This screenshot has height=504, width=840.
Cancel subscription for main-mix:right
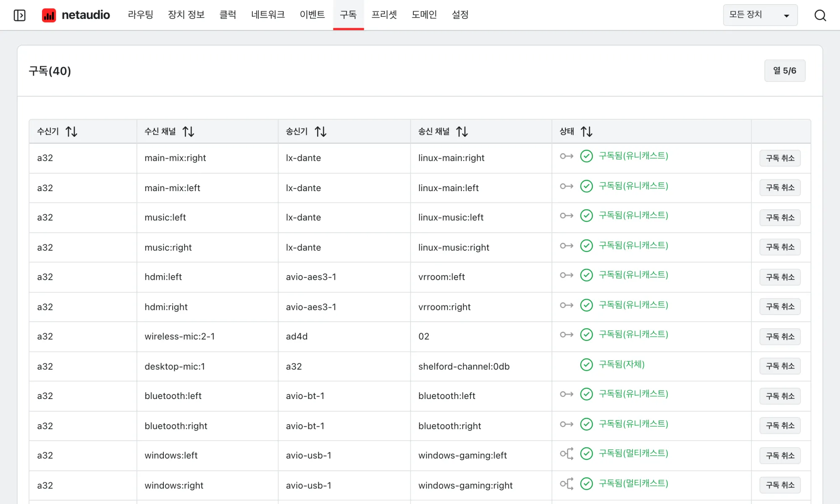point(780,158)
